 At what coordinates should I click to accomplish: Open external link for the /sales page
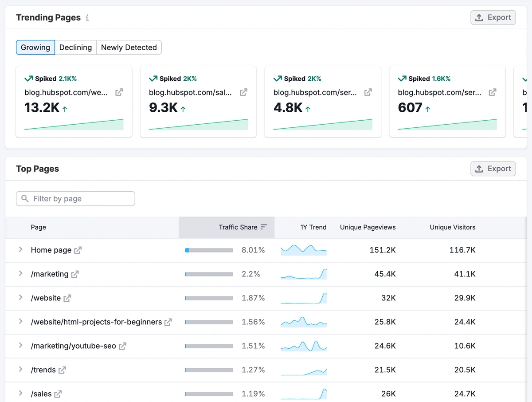58,394
